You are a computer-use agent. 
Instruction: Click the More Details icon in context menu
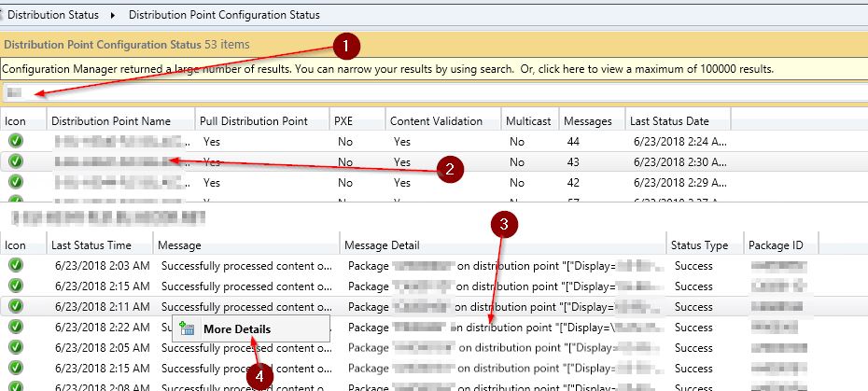pos(187,328)
